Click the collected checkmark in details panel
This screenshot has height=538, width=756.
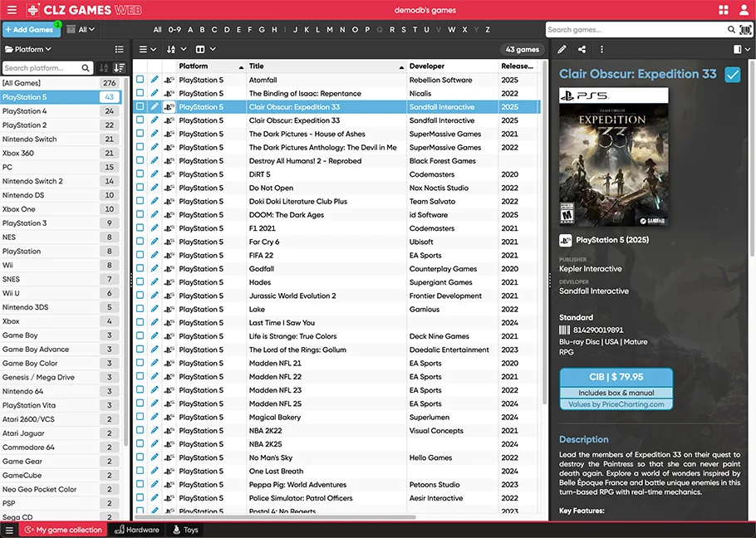733,75
